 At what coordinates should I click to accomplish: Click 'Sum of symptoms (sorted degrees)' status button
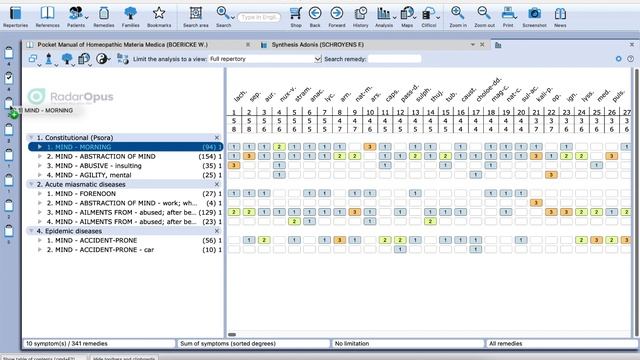253,344
